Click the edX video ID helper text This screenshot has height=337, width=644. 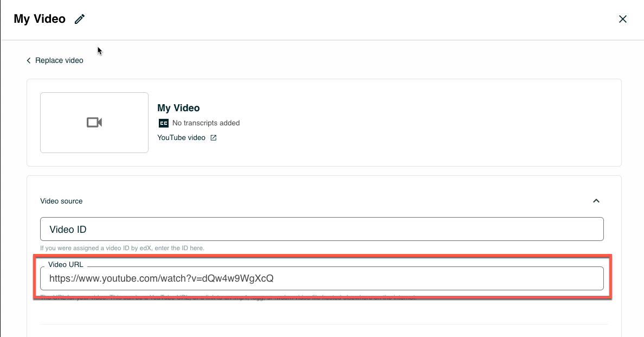(x=122, y=248)
